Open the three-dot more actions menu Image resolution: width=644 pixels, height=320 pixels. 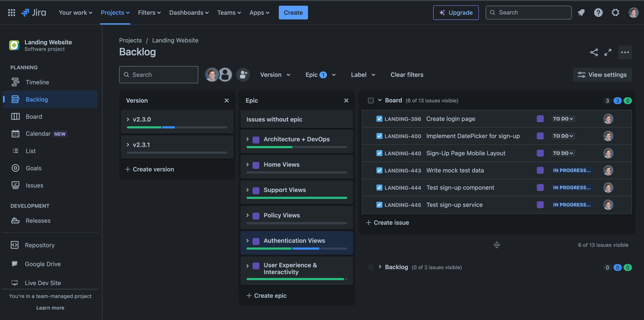click(x=625, y=52)
